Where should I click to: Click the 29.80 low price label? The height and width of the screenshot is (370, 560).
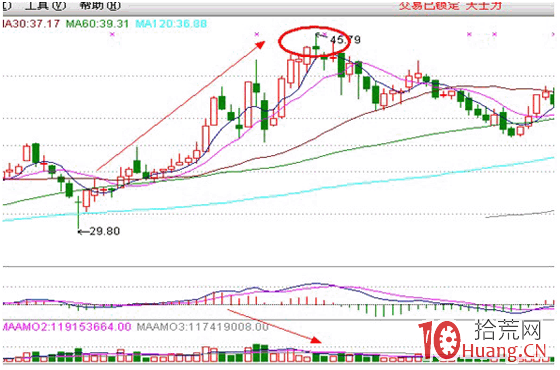point(104,231)
